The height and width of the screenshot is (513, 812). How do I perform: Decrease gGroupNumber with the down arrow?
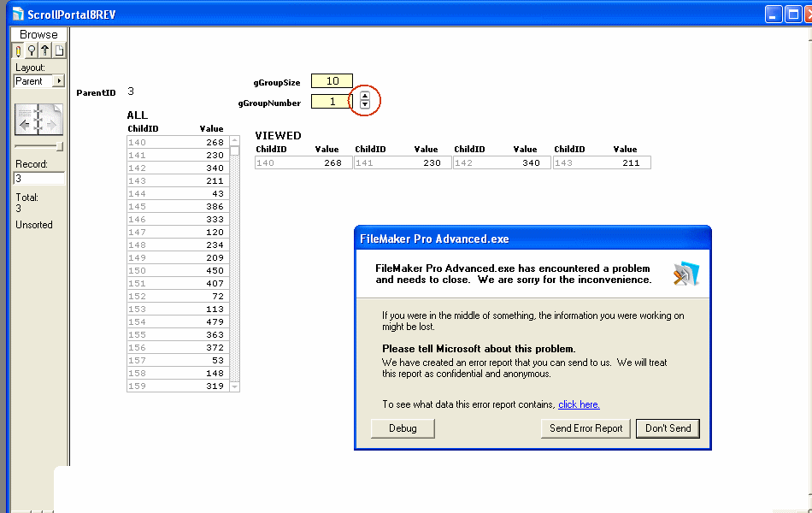(x=365, y=104)
